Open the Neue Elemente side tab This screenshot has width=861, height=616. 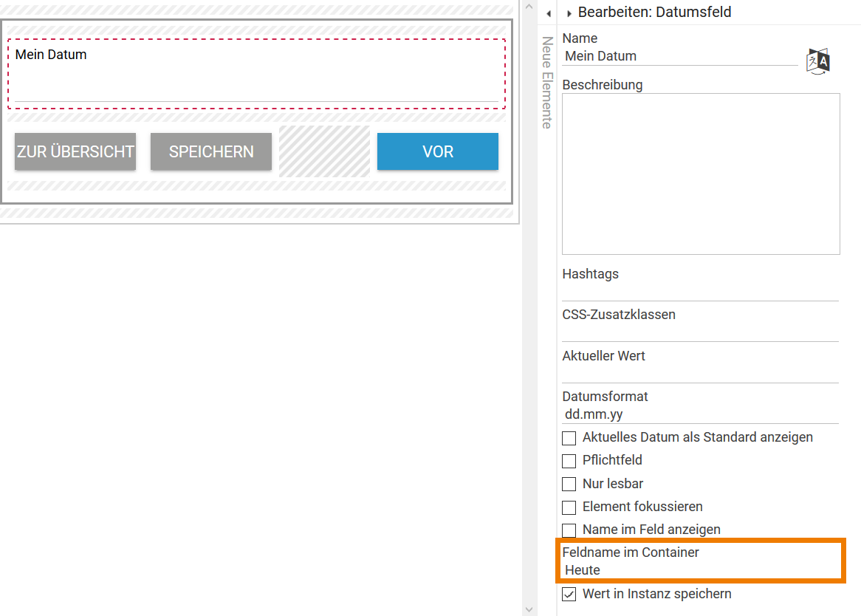547,83
